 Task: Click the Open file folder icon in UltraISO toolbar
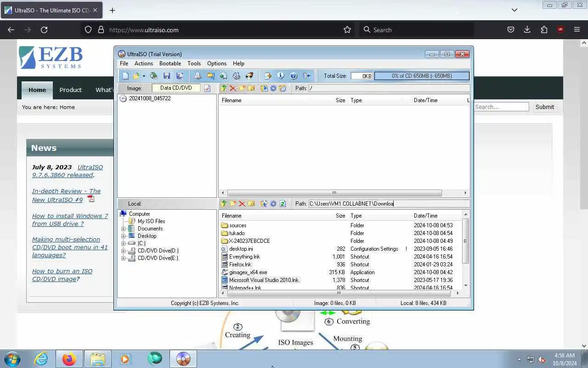tap(136, 76)
